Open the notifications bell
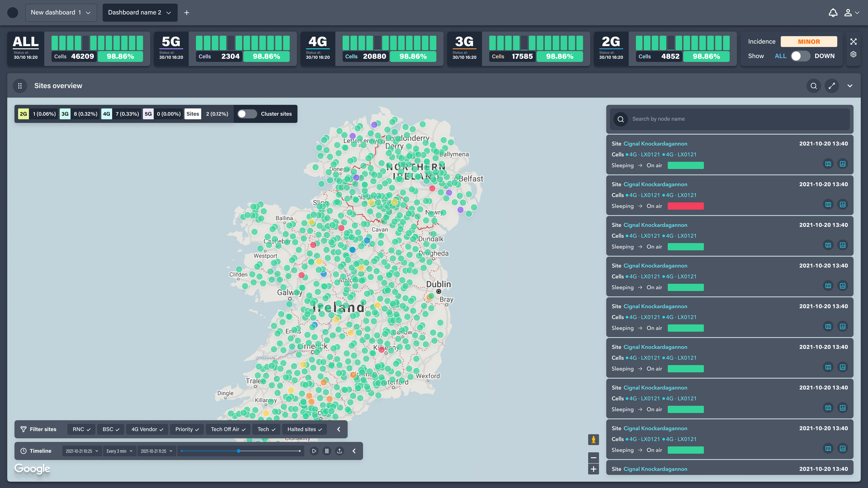Viewport: 868px width, 488px height. coord(833,13)
